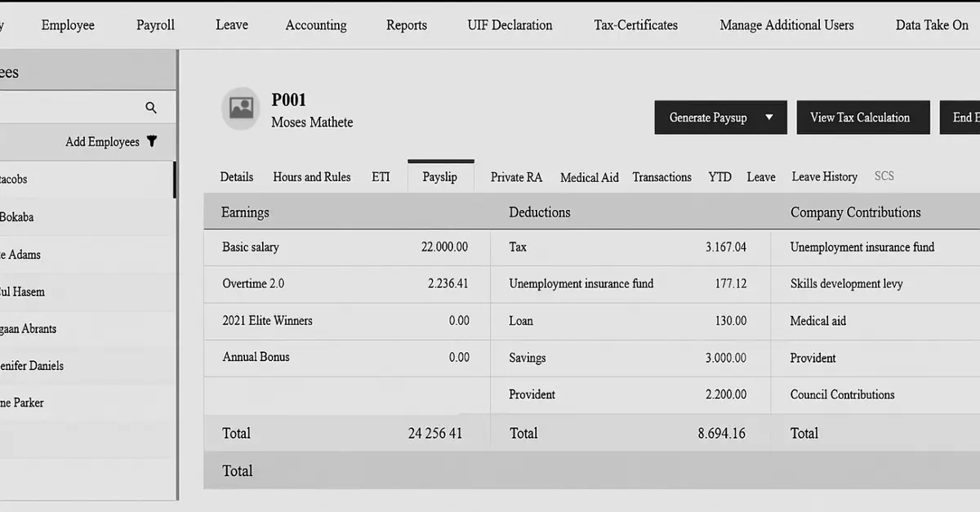Switch to the YTD tab
Image resolution: width=980 pixels, height=512 pixels.
click(719, 176)
